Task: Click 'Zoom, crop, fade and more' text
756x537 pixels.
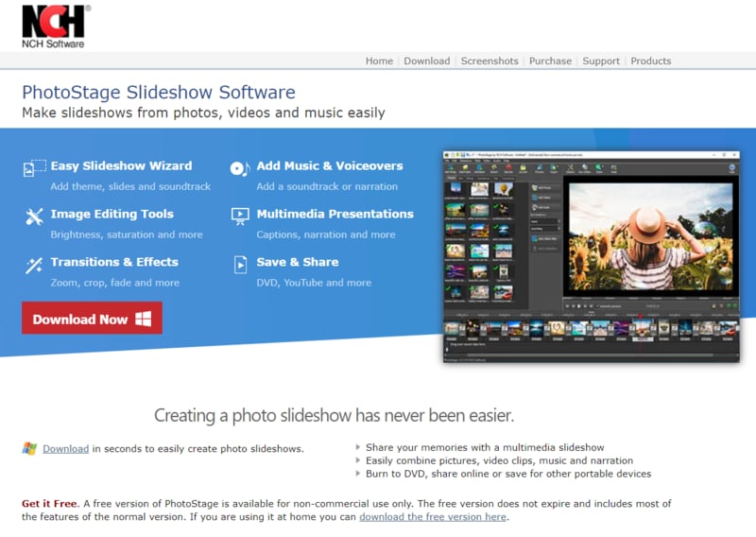Action: click(x=114, y=283)
